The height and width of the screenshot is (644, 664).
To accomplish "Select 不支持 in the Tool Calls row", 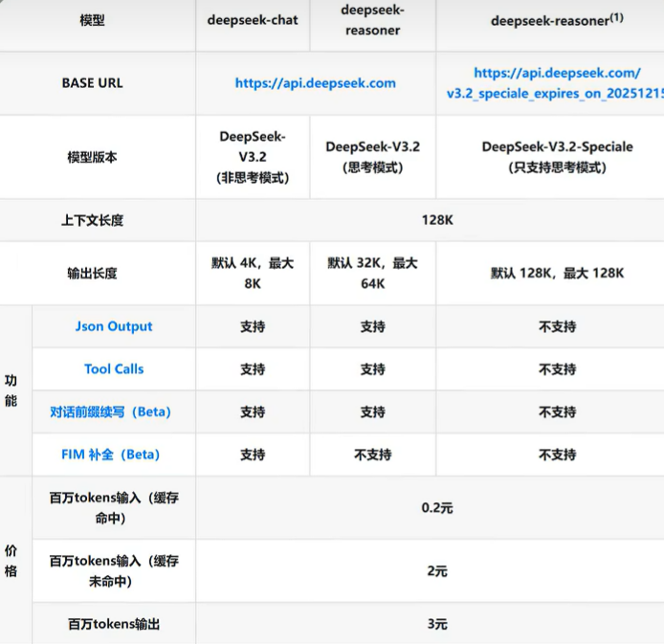I will (557, 369).
